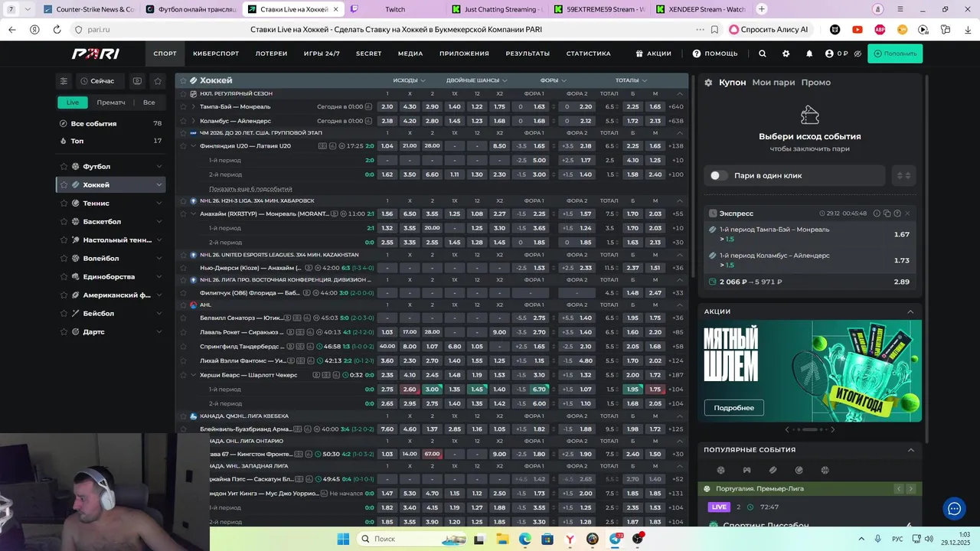Expand Волейбол category in sidebar
The image size is (980, 551).
click(x=159, y=258)
